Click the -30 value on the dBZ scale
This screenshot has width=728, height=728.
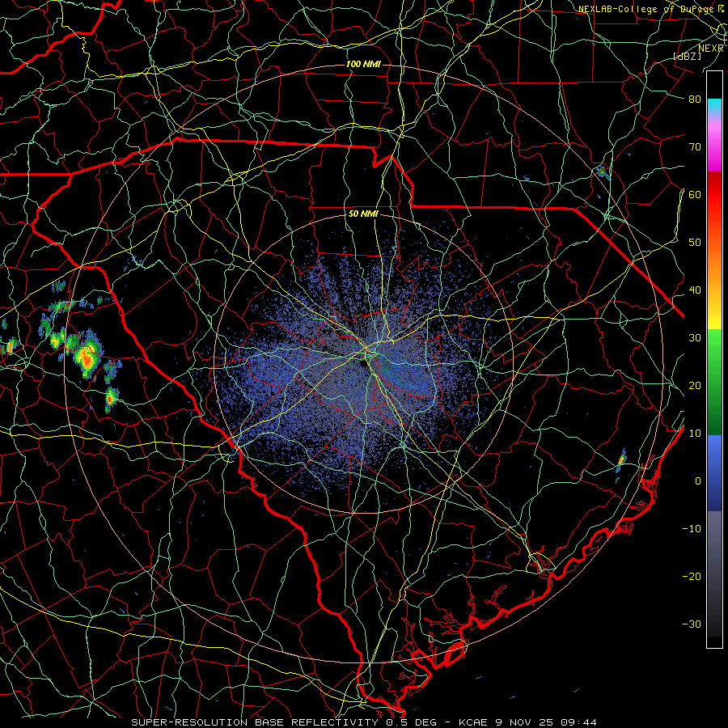coord(692,624)
